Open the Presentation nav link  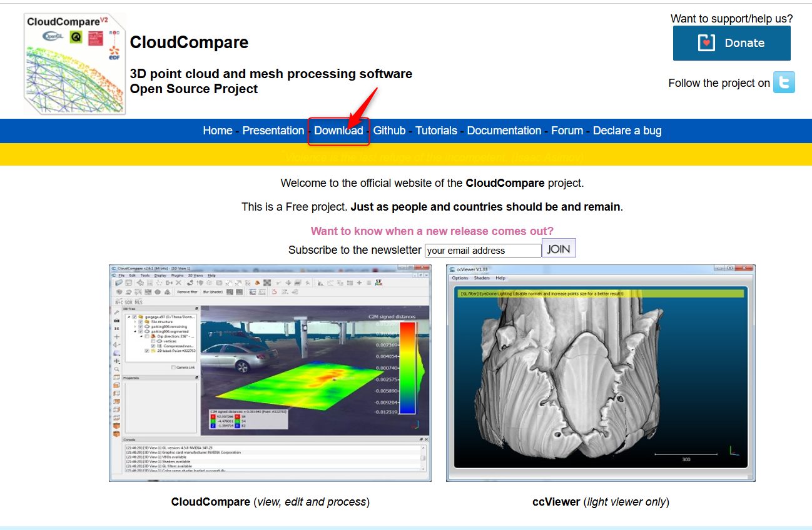click(273, 131)
